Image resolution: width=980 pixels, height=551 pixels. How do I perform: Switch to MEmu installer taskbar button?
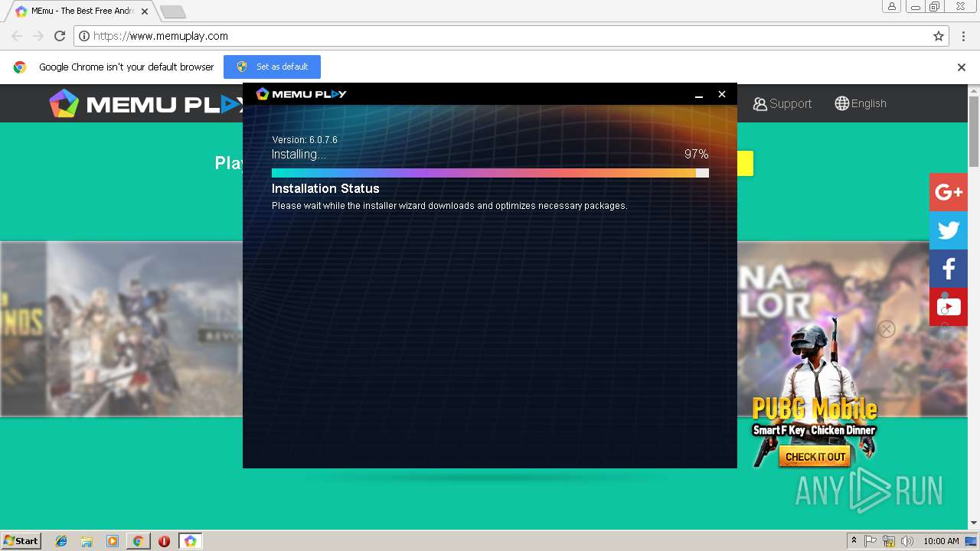coord(191,541)
